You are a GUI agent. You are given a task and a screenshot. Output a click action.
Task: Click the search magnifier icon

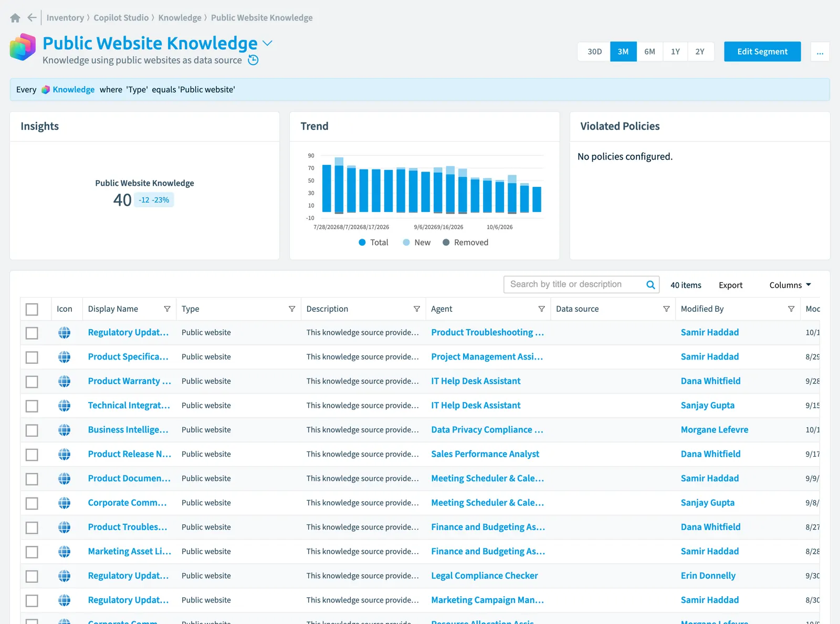coord(650,284)
